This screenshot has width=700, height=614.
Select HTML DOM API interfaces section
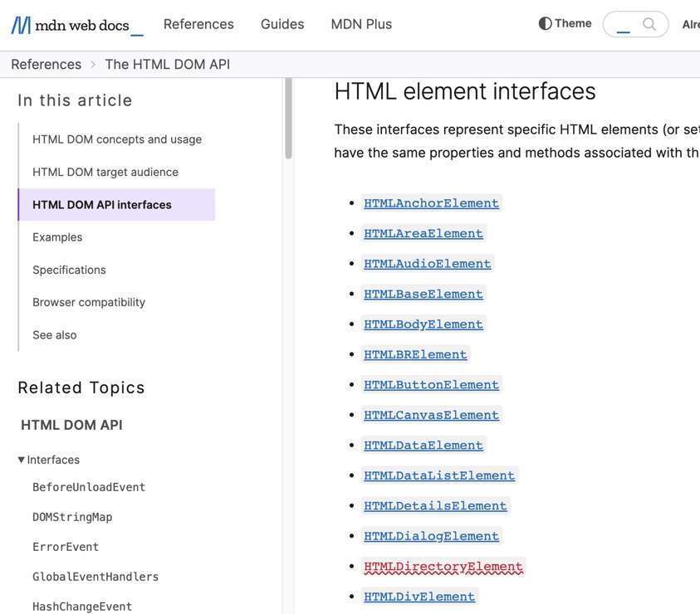click(x=102, y=204)
